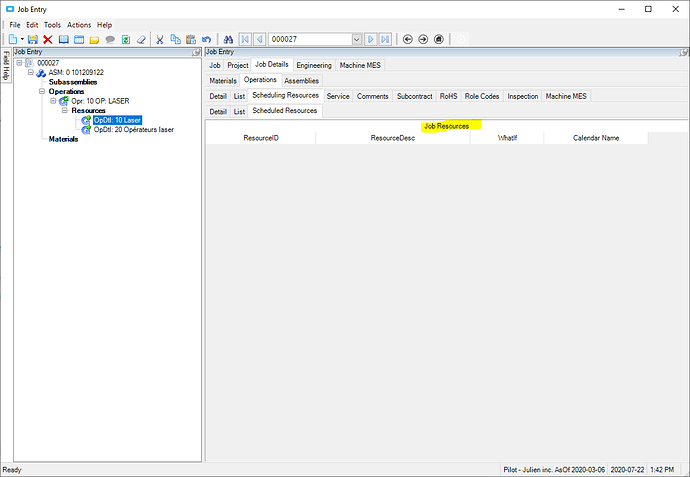The height and width of the screenshot is (477, 690).
Task: Open the Tools menu
Action: pos(52,25)
